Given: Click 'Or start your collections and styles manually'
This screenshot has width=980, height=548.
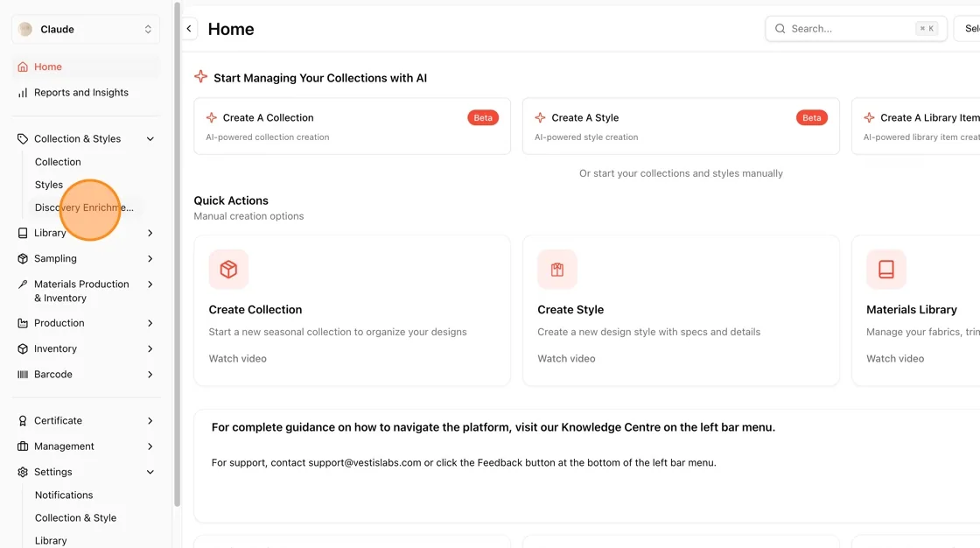Looking at the screenshot, I should (681, 173).
